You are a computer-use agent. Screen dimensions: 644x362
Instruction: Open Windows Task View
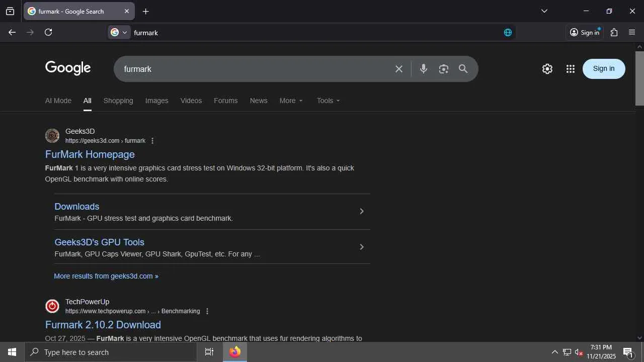(209, 352)
